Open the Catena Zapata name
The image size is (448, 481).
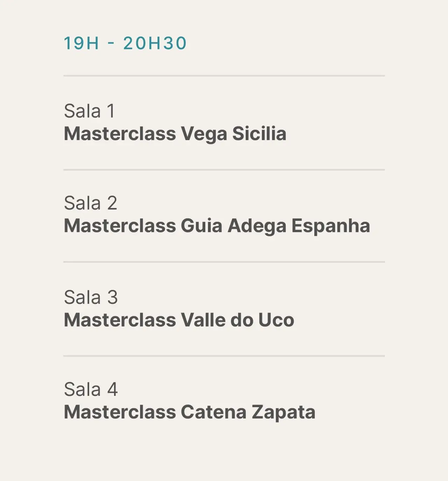pyautogui.click(x=248, y=412)
